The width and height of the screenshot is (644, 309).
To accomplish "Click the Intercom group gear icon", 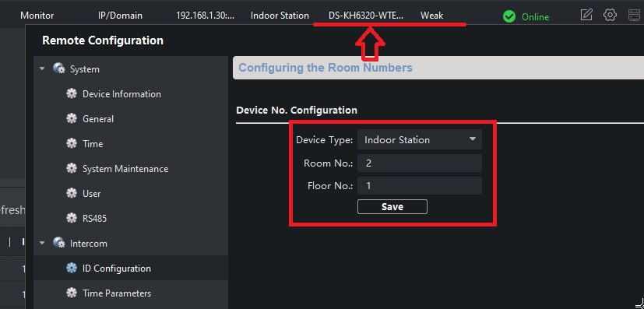I will click(x=58, y=244).
